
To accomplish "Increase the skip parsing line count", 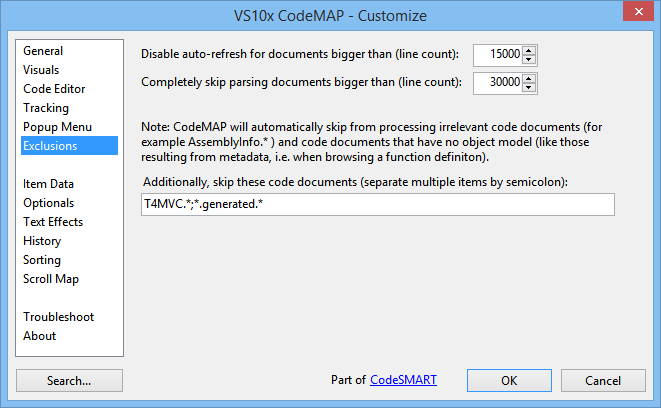I will (x=529, y=78).
